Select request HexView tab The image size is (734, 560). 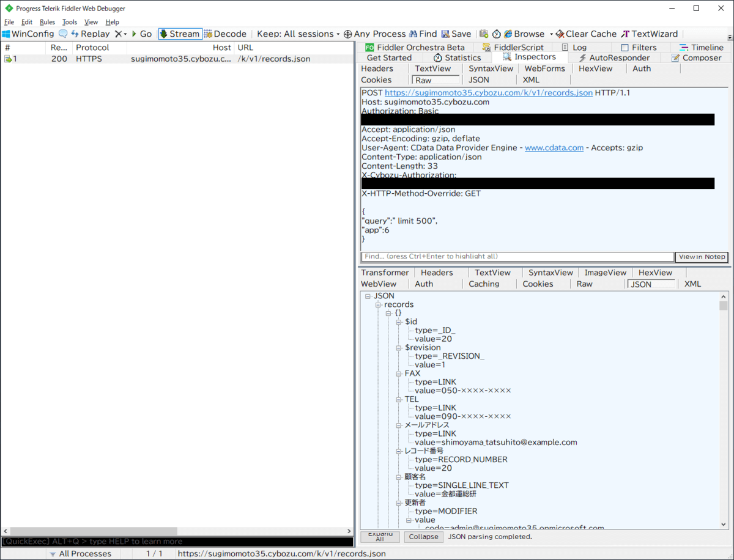(596, 68)
